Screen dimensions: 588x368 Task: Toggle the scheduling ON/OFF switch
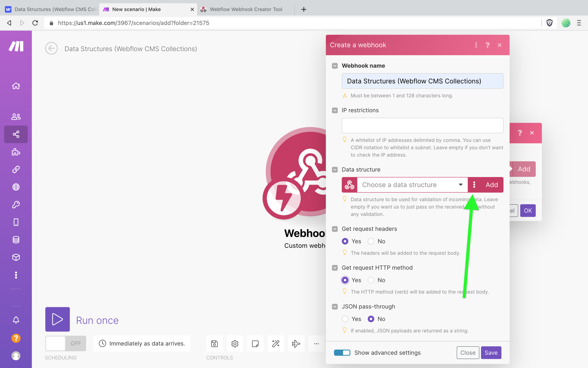66,343
